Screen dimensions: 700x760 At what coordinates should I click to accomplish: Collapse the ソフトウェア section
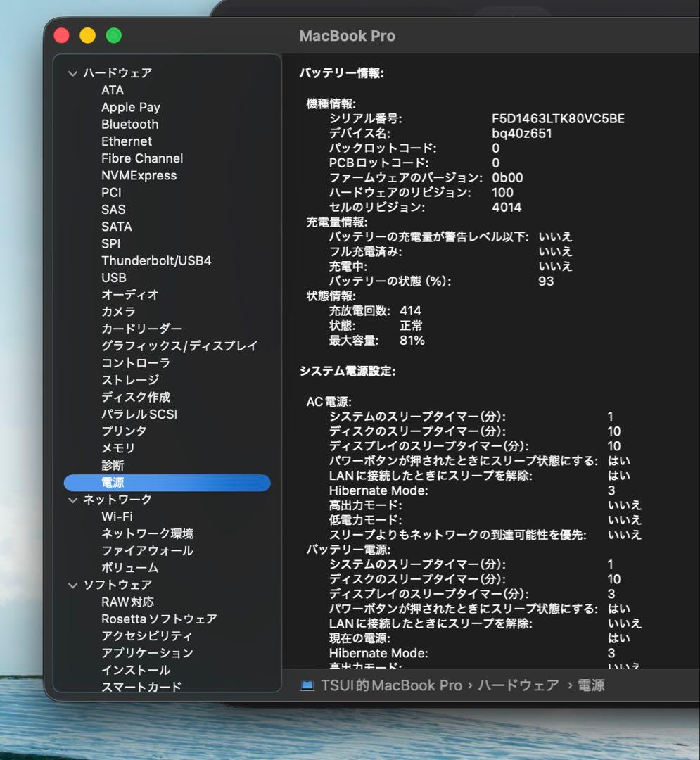73,585
